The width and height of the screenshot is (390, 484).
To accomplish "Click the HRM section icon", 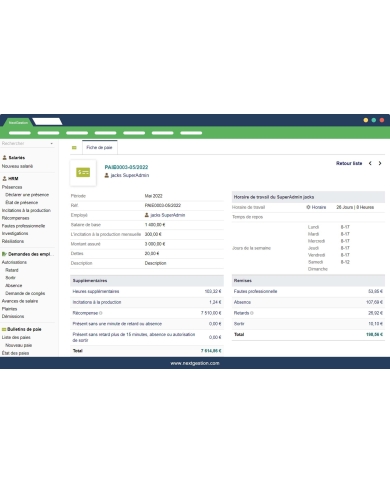I will [x=5, y=179].
